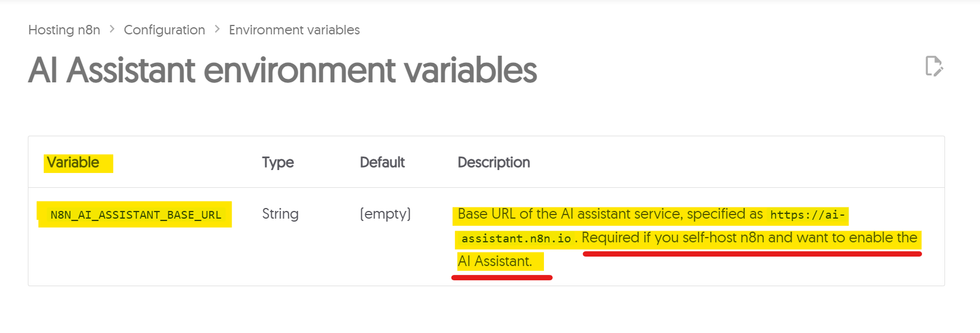This screenshot has width=980, height=333.
Task: Click the chevron after Configuration
Action: [217, 29]
